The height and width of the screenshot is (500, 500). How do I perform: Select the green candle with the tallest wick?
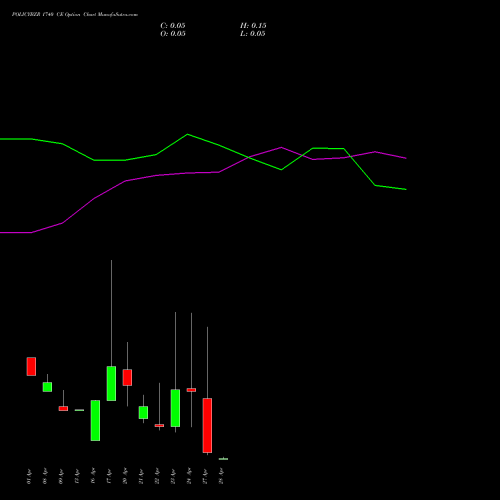point(111,383)
